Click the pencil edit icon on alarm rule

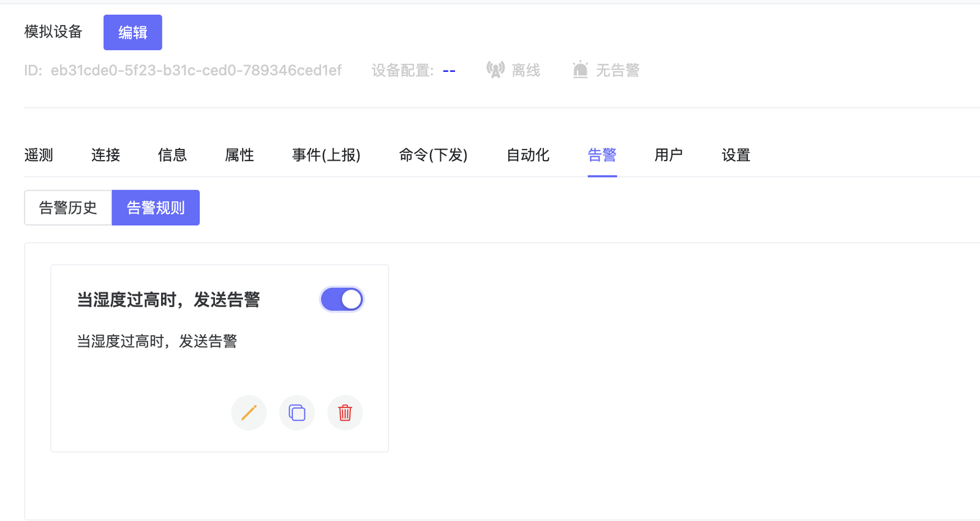[249, 413]
